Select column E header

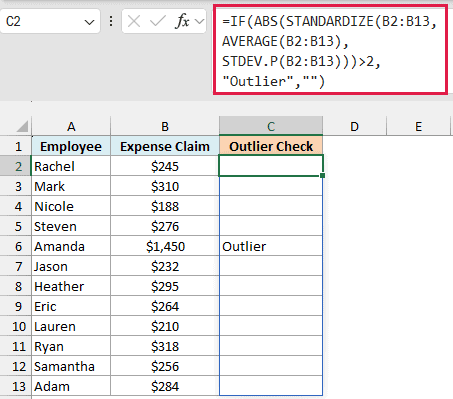coord(419,126)
